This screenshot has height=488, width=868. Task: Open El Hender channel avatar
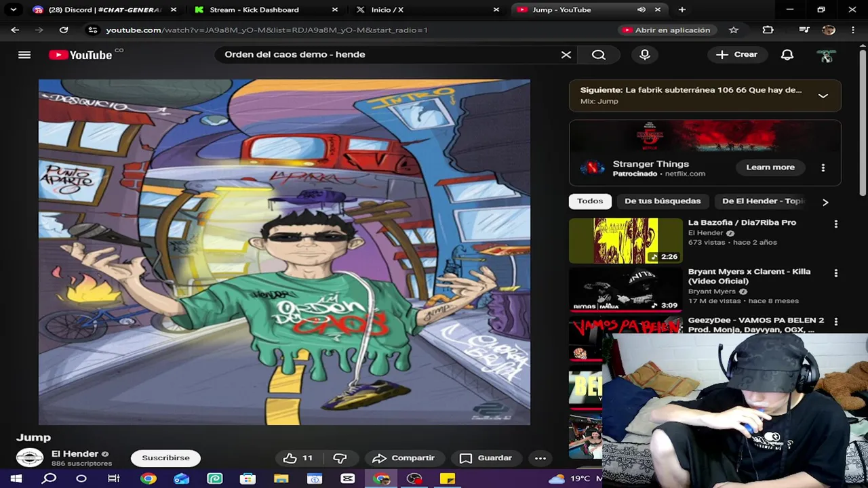pos(30,458)
